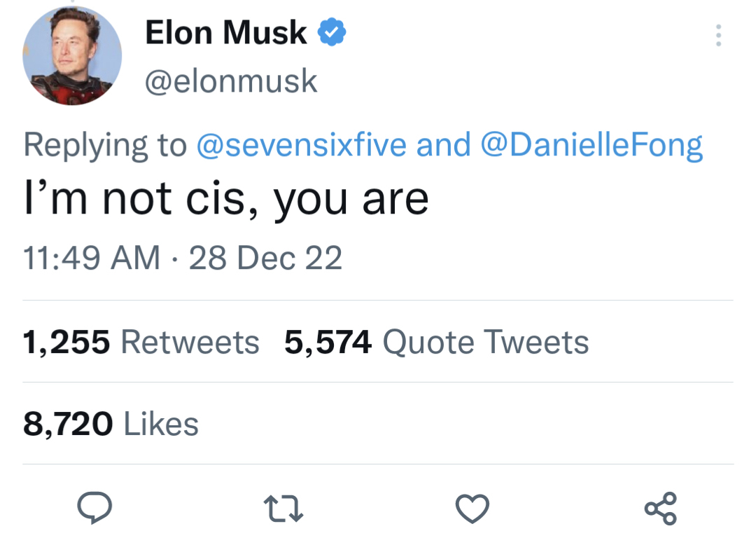
Task: Click the @elonmusk handle
Action: [x=231, y=81]
